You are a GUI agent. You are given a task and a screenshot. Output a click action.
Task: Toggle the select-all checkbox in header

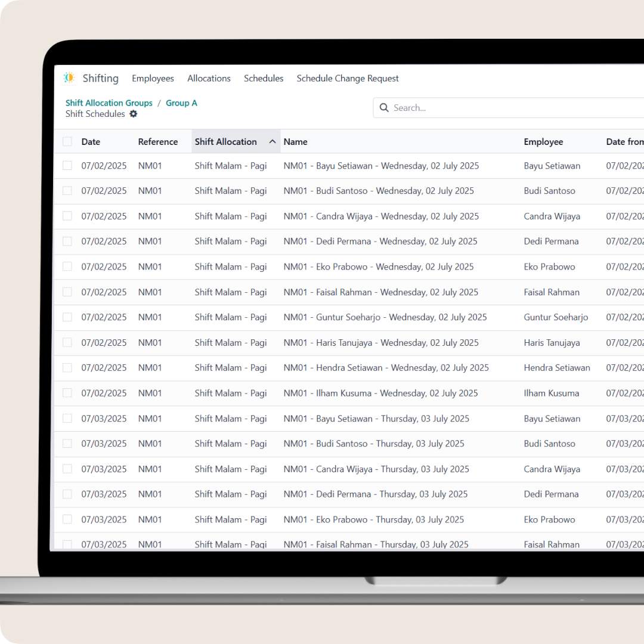pyautogui.click(x=67, y=142)
